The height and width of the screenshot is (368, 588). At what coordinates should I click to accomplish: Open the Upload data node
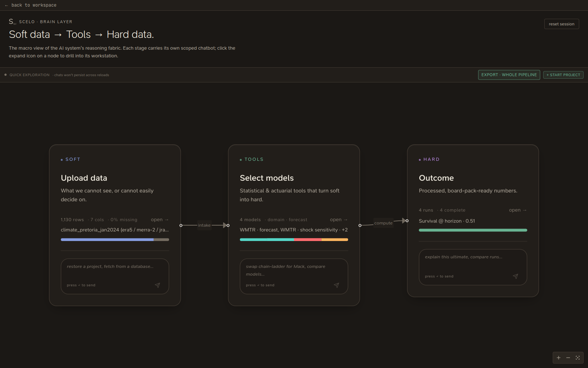click(160, 220)
